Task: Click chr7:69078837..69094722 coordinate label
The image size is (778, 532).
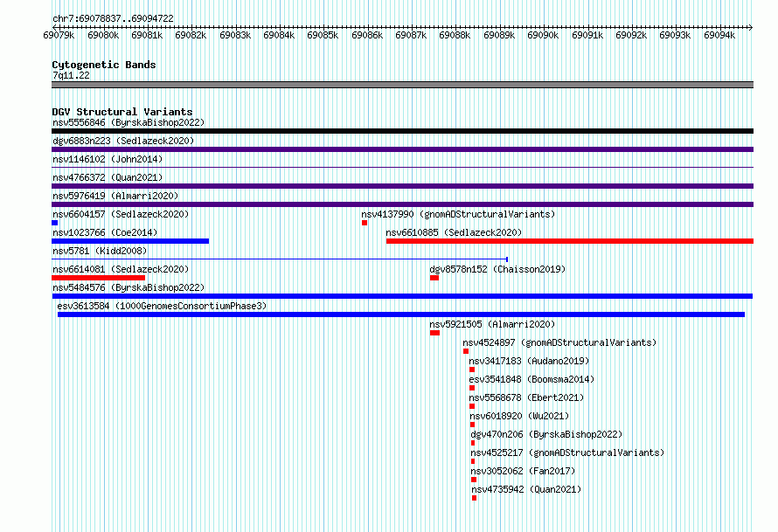Action: (113, 18)
